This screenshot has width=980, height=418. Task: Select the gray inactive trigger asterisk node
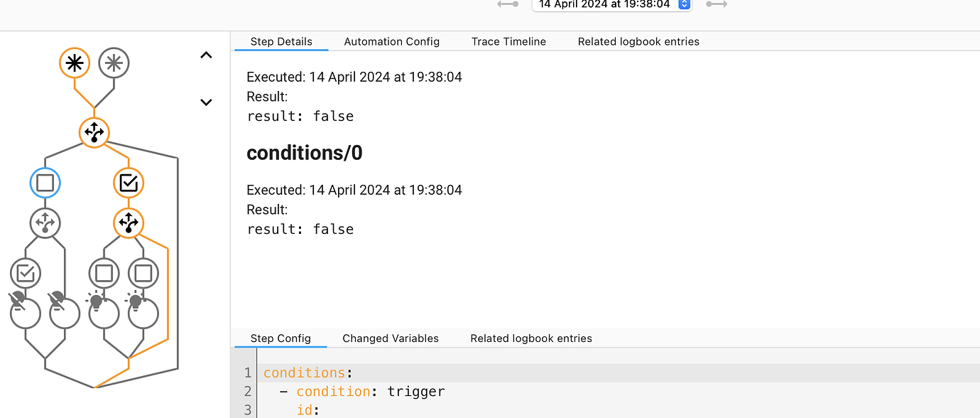(114, 63)
